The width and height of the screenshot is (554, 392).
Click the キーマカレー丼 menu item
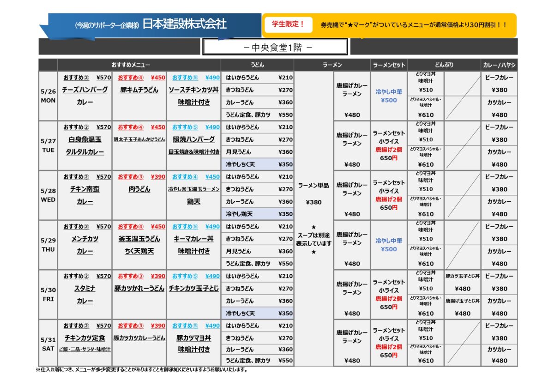click(194, 239)
